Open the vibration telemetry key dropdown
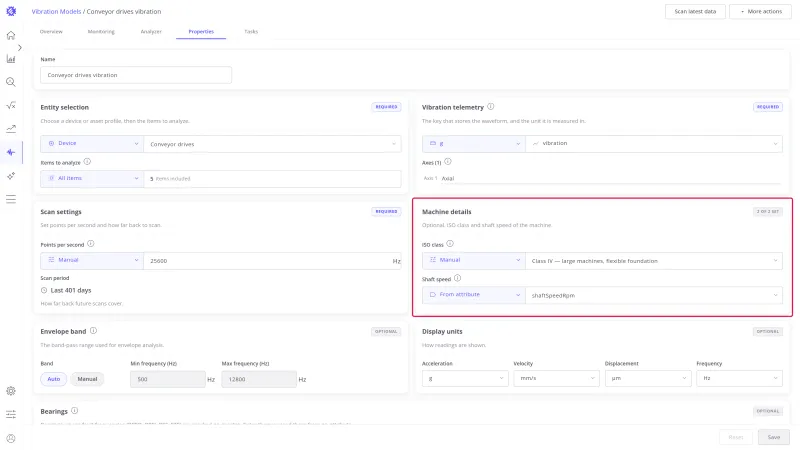The width and height of the screenshot is (800, 450). pyautogui.click(x=654, y=144)
